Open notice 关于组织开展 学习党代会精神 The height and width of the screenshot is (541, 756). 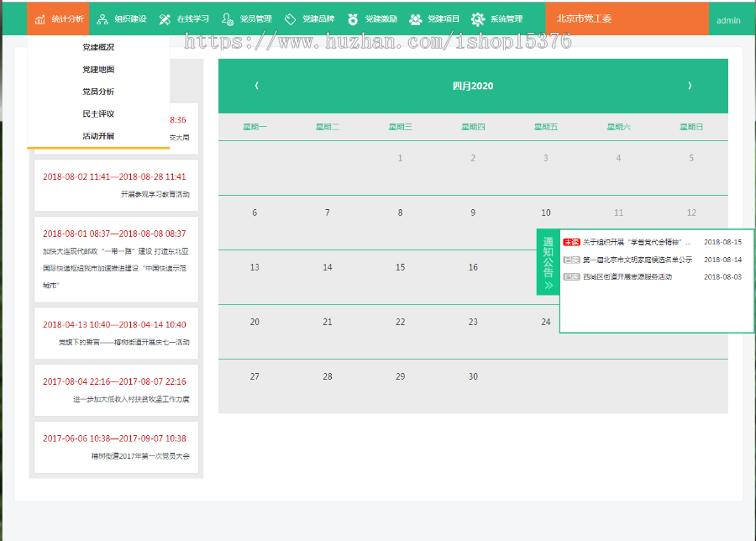coord(637,242)
